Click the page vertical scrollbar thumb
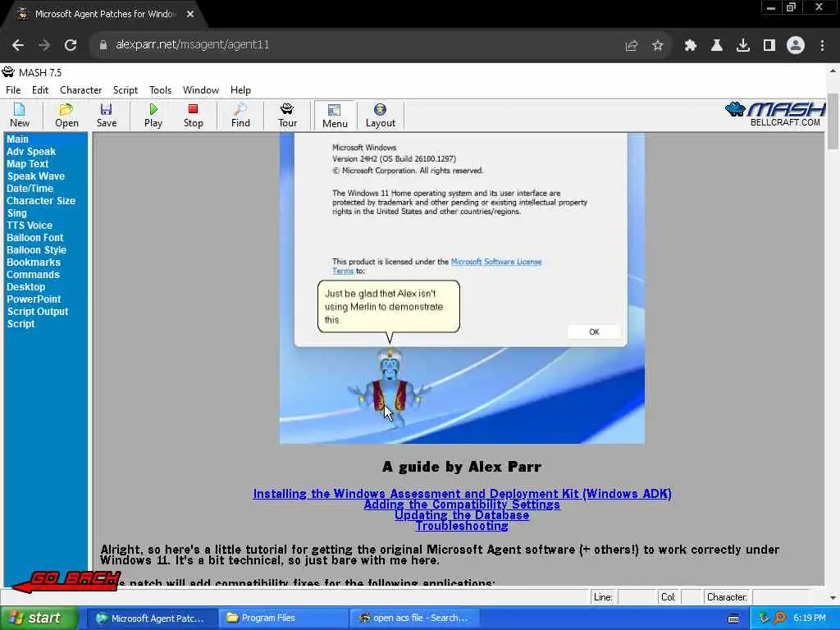 point(833,121)
